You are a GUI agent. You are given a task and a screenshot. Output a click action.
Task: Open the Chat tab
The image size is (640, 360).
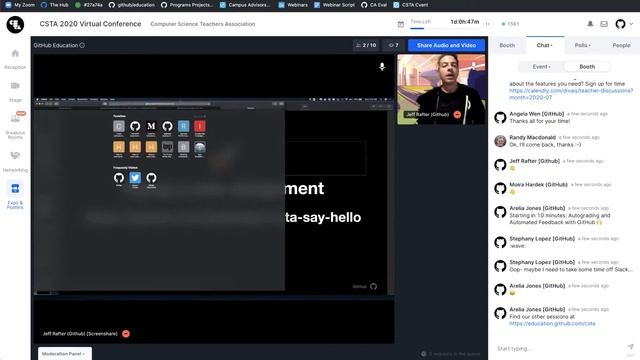click(x=544, y=45)
